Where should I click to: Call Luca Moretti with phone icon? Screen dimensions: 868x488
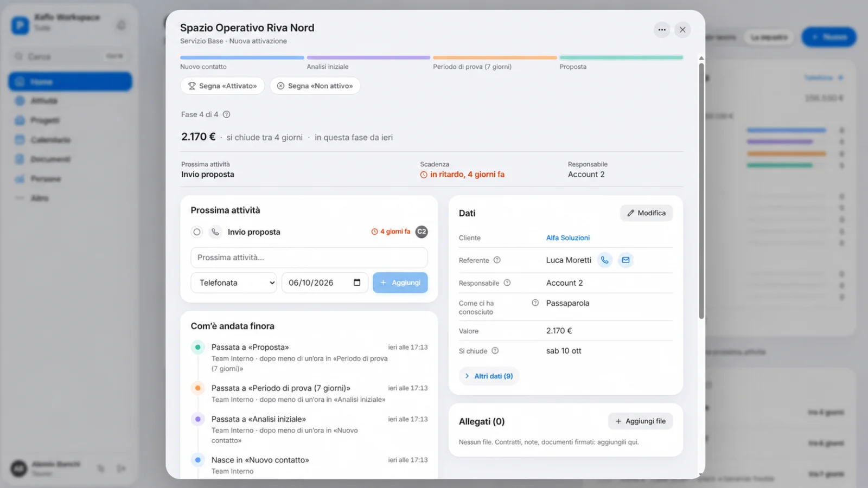click(604, 260)
